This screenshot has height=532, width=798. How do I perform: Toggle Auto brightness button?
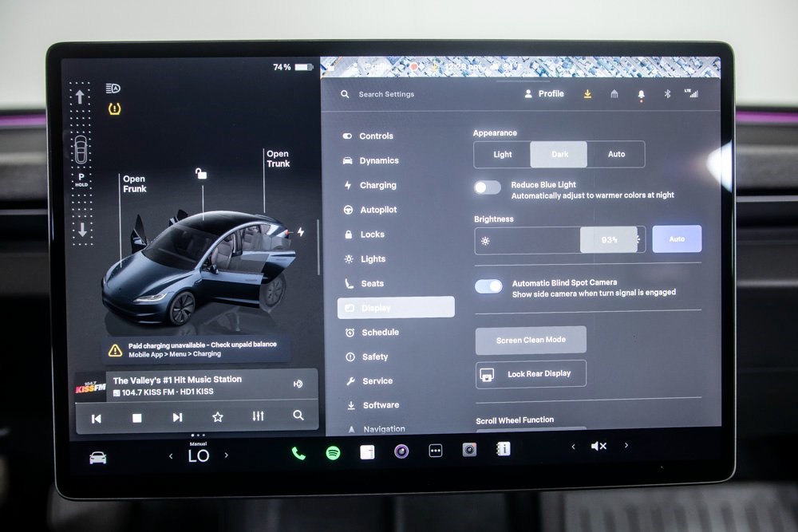(677, 239)
